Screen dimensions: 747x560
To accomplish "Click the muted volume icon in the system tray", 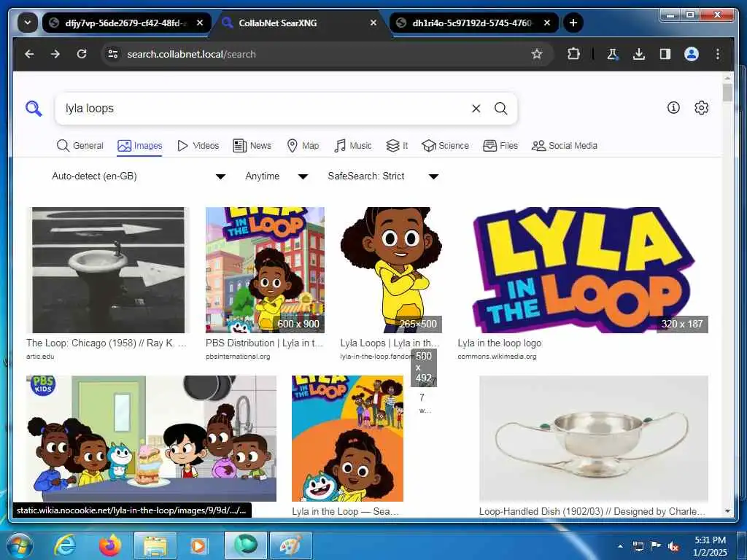I will [673, 546].
